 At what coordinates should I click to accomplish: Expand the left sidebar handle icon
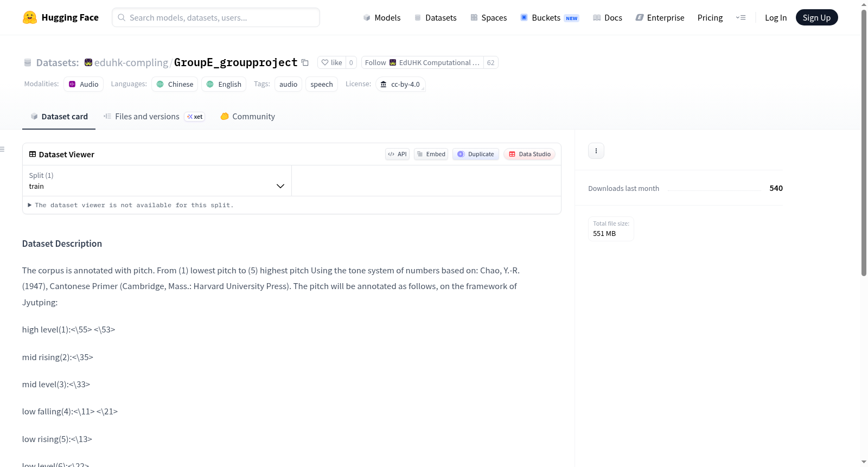pyautogui.click(x=3, y=149)
